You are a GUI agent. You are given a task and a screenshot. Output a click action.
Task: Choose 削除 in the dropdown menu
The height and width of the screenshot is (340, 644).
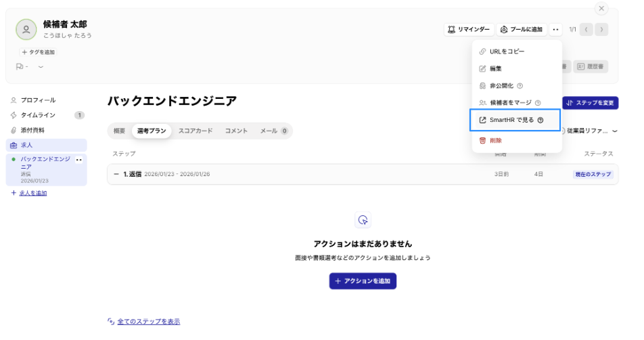495,140
